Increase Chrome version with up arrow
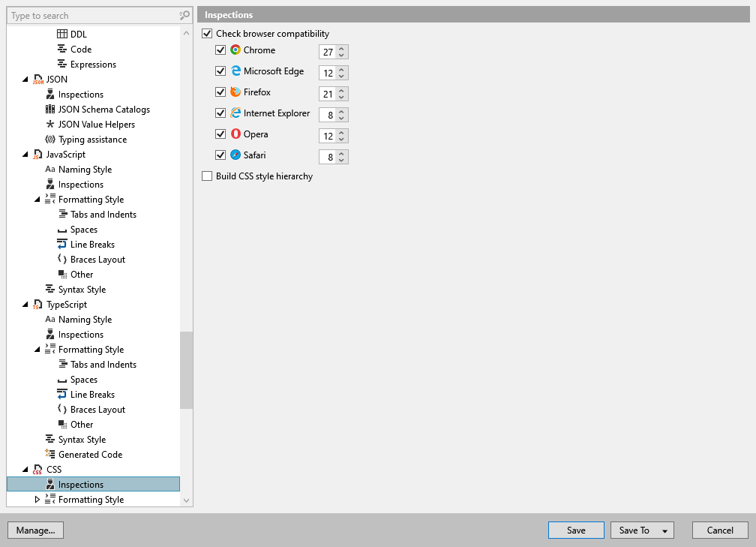The width and height of the screenshot is (756, 547). tap(341, 48)
